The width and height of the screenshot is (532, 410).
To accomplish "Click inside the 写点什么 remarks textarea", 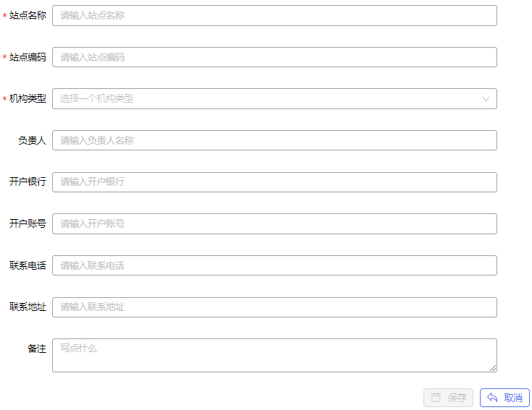I will (274, 355).
